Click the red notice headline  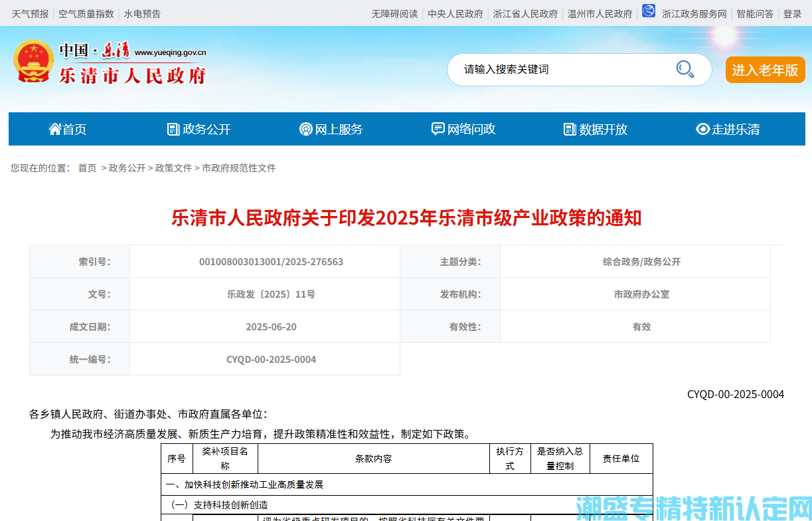click(x=406, y=218)
